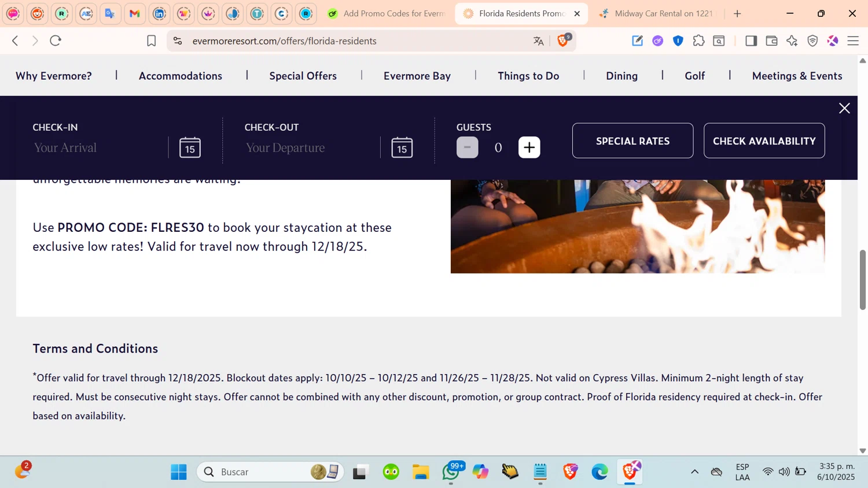The image size is (868, 488).
Task: Open the Notepad taskbar app
Action: (x=540, y=472)
